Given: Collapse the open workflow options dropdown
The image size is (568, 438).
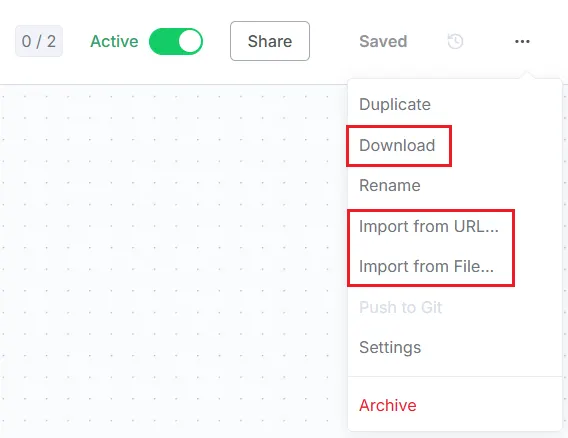Looking at the screenshot, I should click(522, 42).
